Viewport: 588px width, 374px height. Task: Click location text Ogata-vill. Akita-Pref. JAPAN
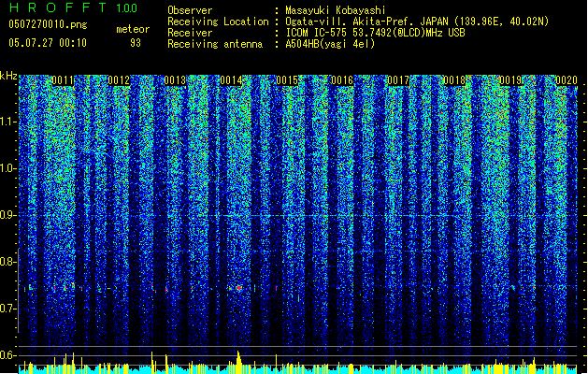(366, 22)
